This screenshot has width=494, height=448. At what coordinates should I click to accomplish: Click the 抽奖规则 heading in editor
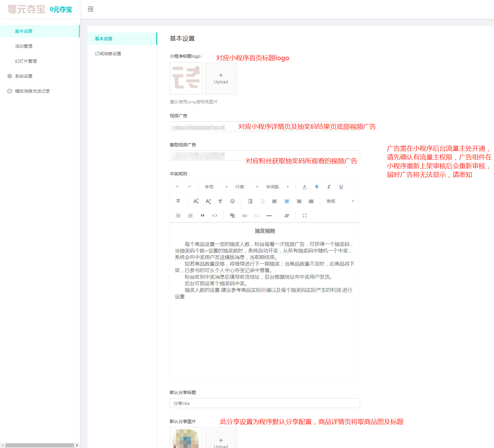pos(265,231)
